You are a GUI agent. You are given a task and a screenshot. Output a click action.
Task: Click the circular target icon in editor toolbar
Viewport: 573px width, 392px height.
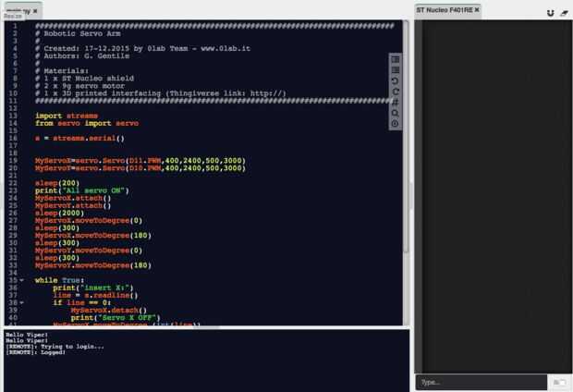pyautogui.click(x=395, y=124)
